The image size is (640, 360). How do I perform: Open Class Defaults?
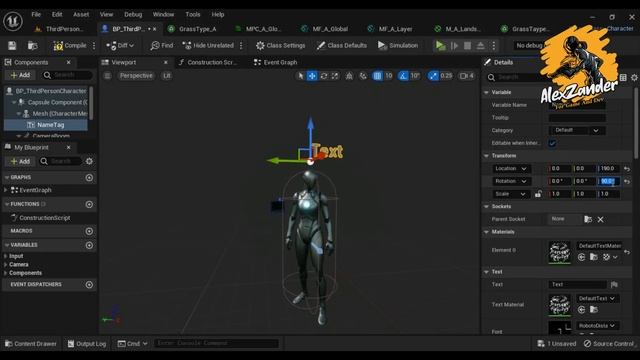click(342, 45)
